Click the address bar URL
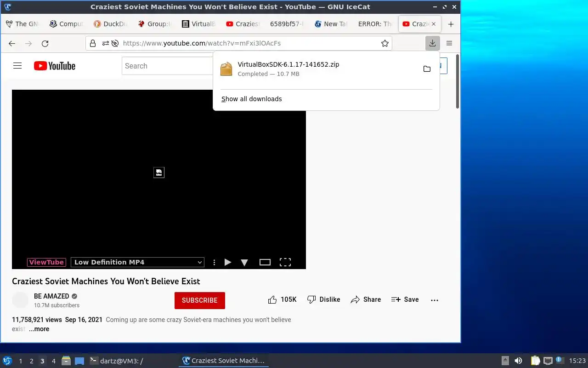The image size is (588, 368). [x=202, y=43]
